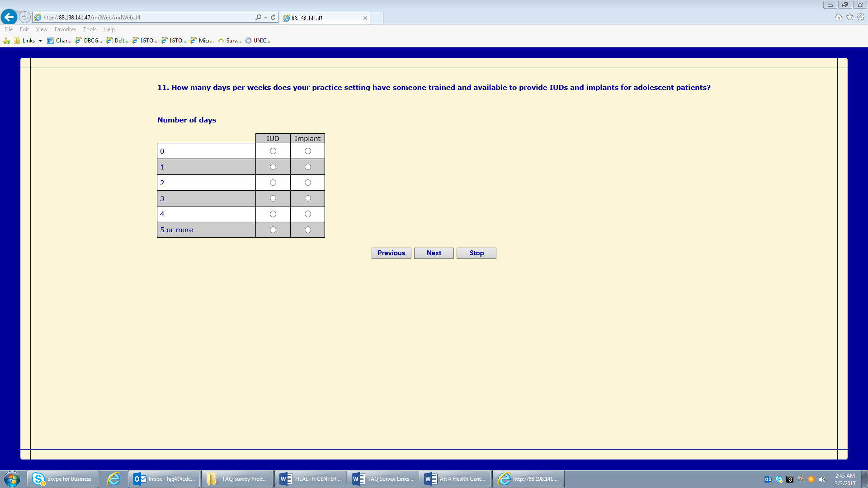The image size is (868, 488).
Task: Select 3 days for IUD
Action: pyautogui.click(x=273, y=198)
